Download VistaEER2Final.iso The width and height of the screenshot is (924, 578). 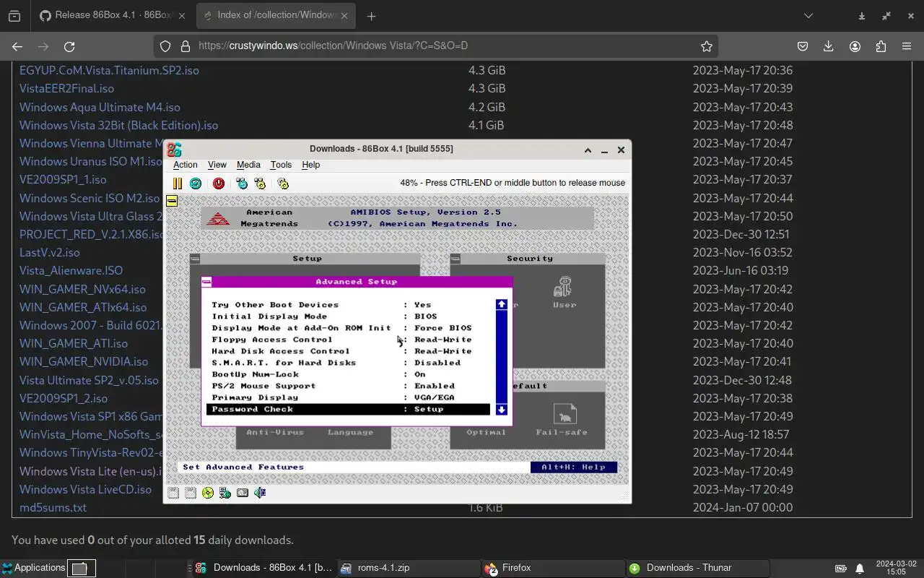coord(66,88)
